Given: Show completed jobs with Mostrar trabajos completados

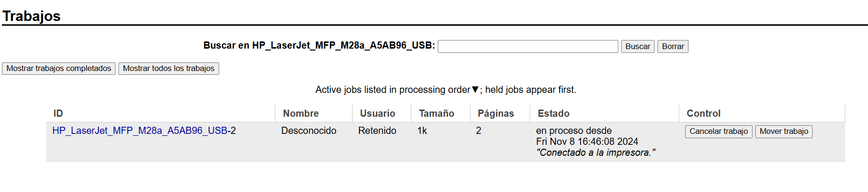Looking at the screenshot, I should click(x=59, y=69).
